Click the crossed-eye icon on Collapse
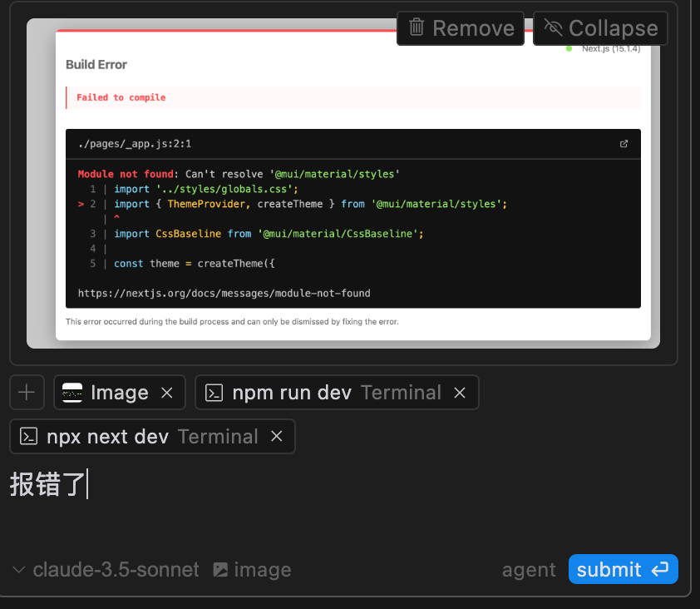The width and height of the screenshot is (700, 609). [x=553, y=27]
